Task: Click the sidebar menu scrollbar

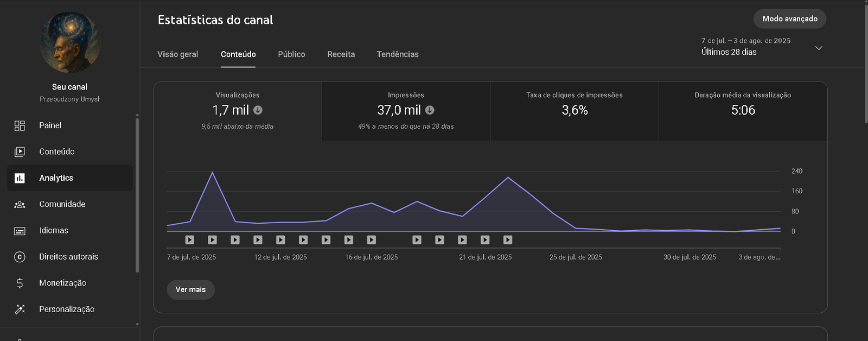Action: (x=137, y=195)
